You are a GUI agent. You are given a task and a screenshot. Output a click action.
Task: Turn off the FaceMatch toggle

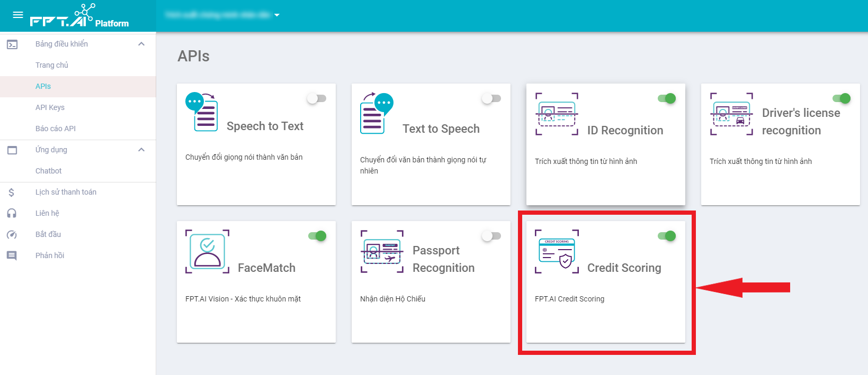point(317,236)
